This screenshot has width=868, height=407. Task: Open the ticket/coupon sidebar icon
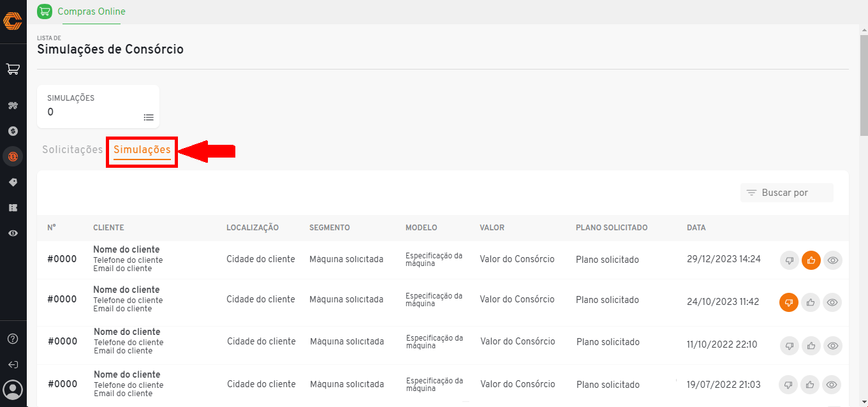(13, 208)
